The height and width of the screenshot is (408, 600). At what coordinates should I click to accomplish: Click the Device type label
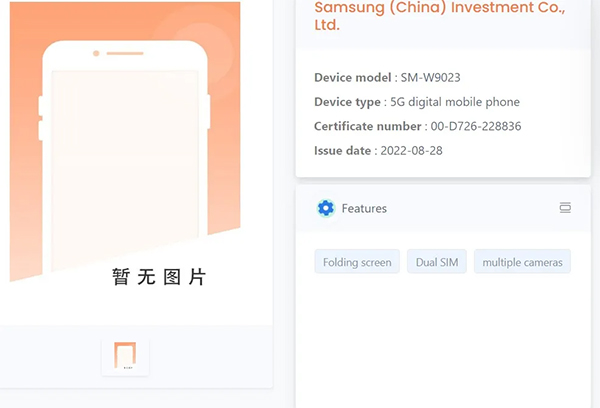(347, 102)
